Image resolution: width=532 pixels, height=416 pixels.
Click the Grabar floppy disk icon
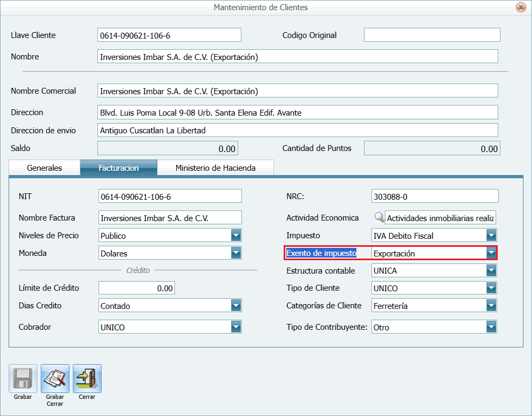point(23,379)
